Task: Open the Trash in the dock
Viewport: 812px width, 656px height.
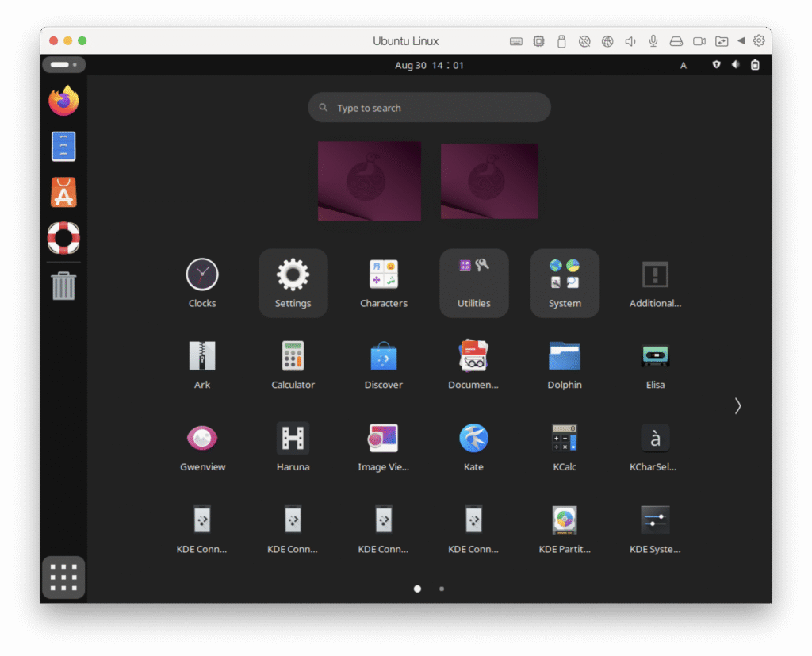Action: [x=63, y=286]
